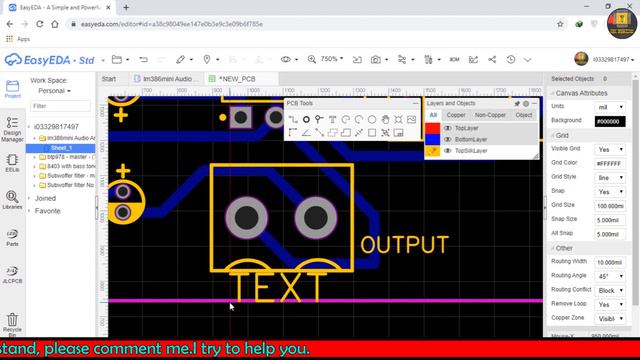Screen dimensions: 640x360
Task: Open the Routing Conflict dropdown
Action: click(610, 291)
